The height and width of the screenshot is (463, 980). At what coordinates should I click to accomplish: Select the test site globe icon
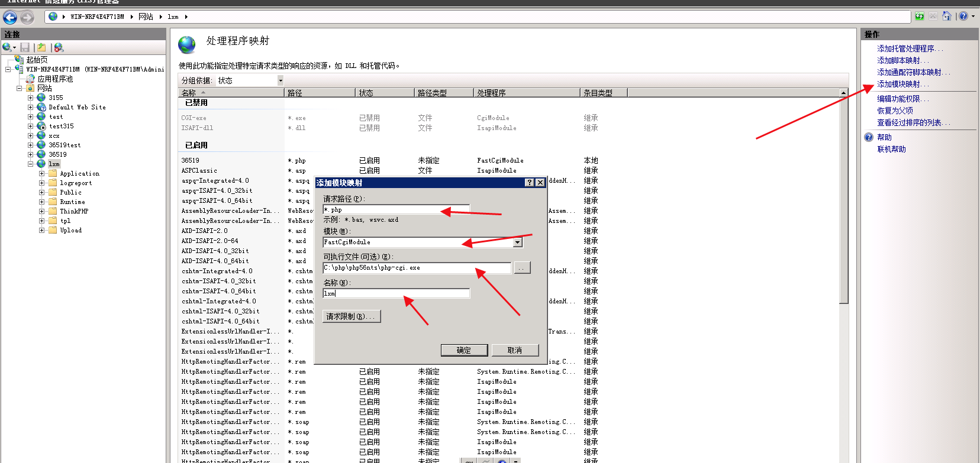tap(41, 116)
